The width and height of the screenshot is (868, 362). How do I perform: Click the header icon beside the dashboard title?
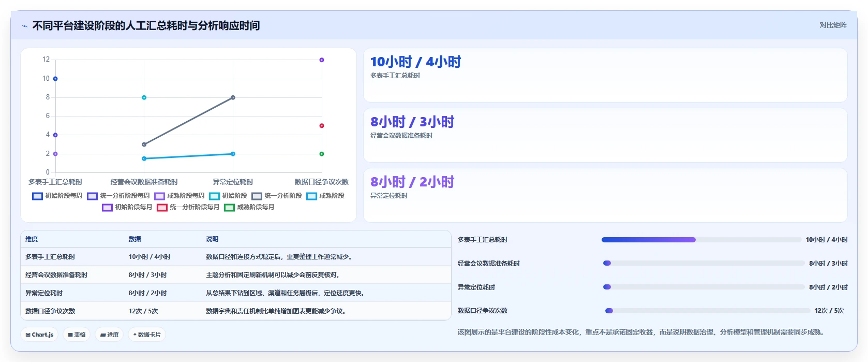click(24, 26)
